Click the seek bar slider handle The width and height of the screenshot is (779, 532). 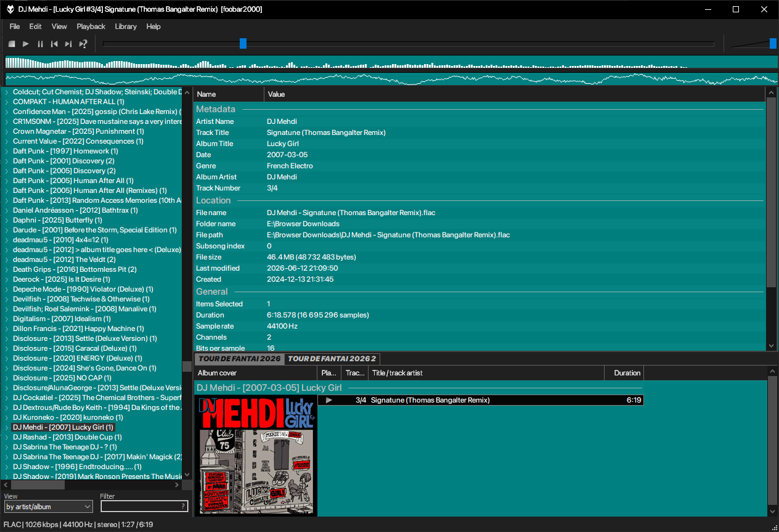(x=243, y=43)
